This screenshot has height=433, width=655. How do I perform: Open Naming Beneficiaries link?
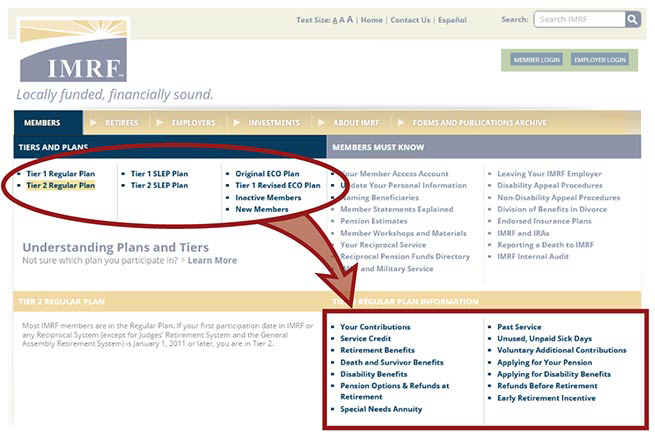coord(379,198)
